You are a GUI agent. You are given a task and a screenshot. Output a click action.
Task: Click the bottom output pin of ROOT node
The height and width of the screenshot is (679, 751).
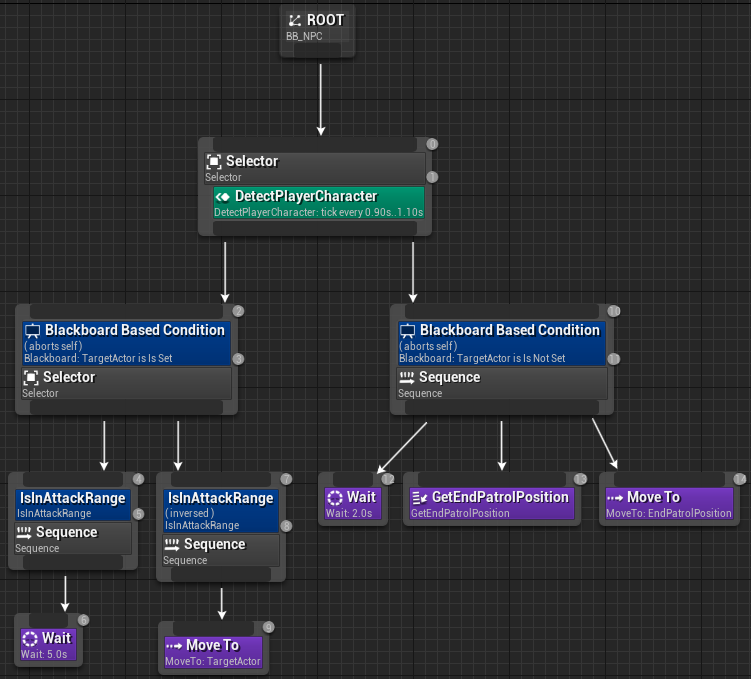[318, 50]
